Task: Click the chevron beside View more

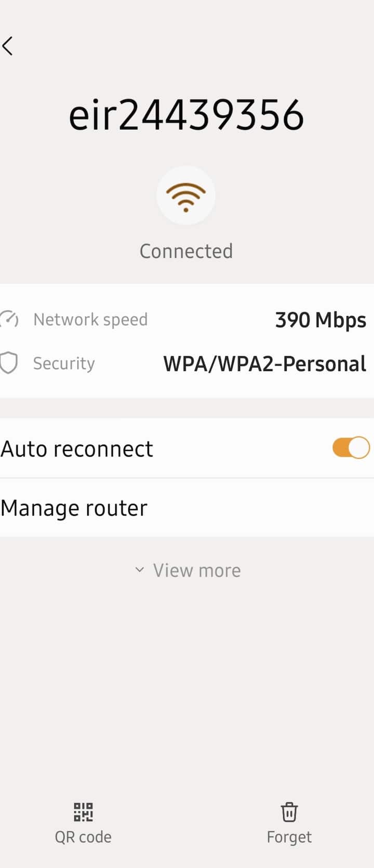Action: (139, 570)
